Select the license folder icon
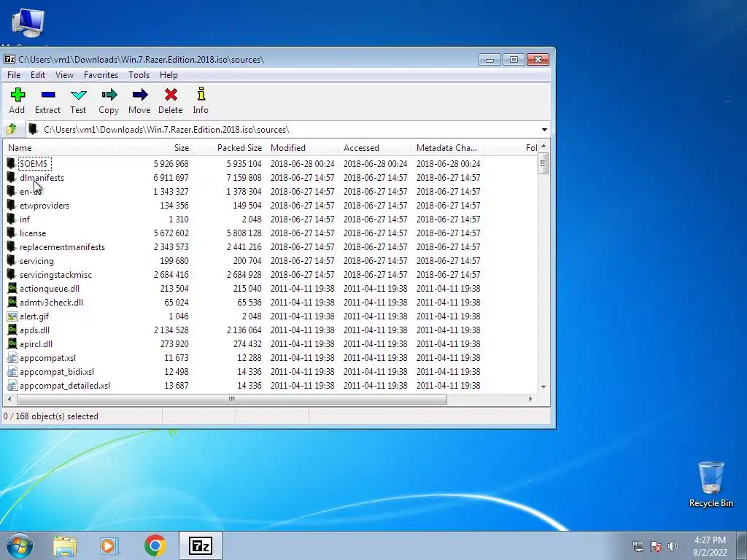Screen dimensions: 747x560 point(12,233)
